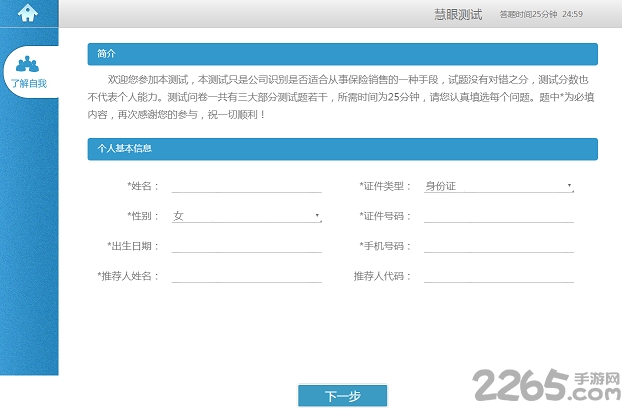Click the 姓名 name input field

click(246, 185)
